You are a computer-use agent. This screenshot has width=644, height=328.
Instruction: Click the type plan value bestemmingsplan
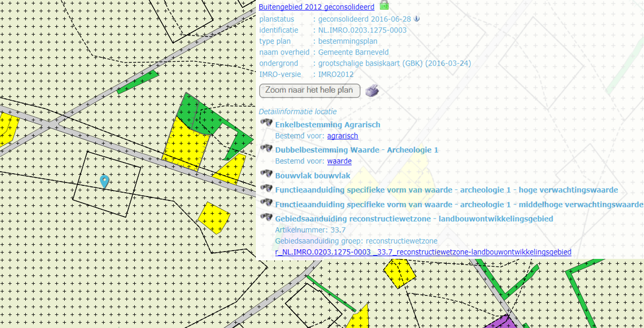pyautogui.click(x=348, y=41)
